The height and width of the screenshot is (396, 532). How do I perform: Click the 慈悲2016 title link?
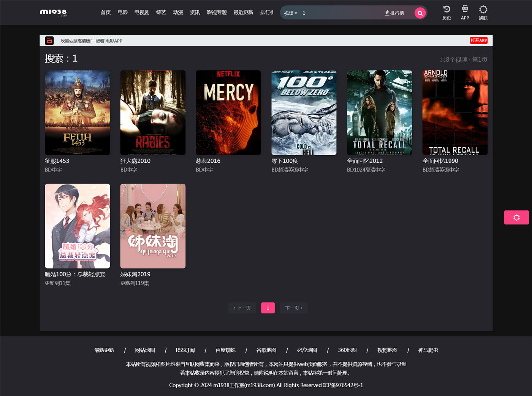[208, 161]
